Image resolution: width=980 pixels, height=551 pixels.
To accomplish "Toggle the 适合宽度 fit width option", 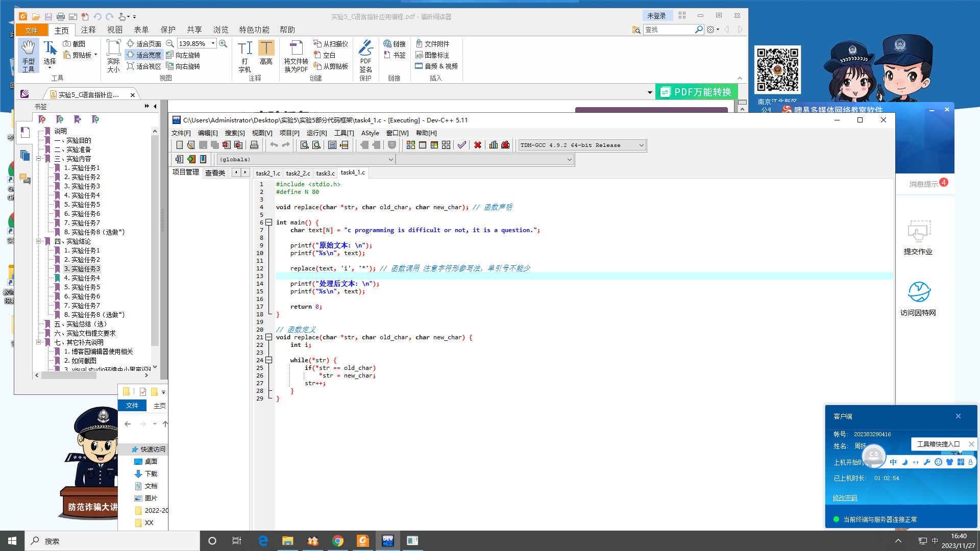I will click(144, 55).
